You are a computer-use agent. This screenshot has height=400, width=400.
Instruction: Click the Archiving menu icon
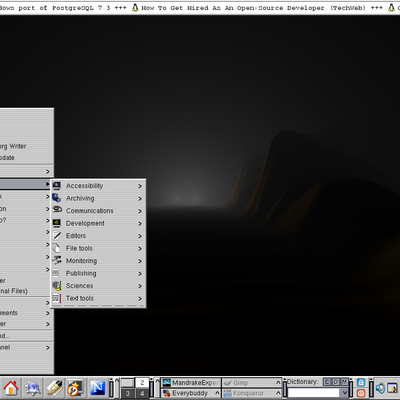pos(57,198)
